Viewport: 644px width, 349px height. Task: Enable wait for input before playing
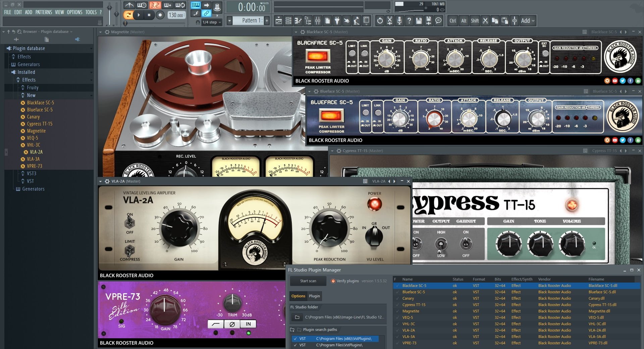[x=142, y=5]
